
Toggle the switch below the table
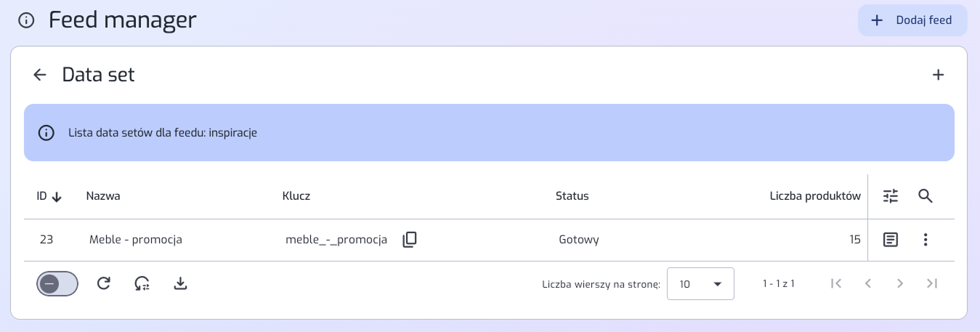[57, 284]
